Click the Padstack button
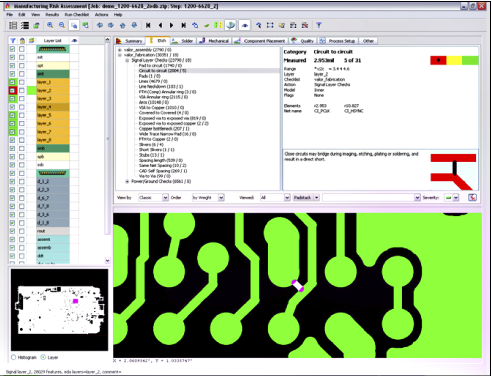The height and width of the screenshot is (376, 492). 302,197
